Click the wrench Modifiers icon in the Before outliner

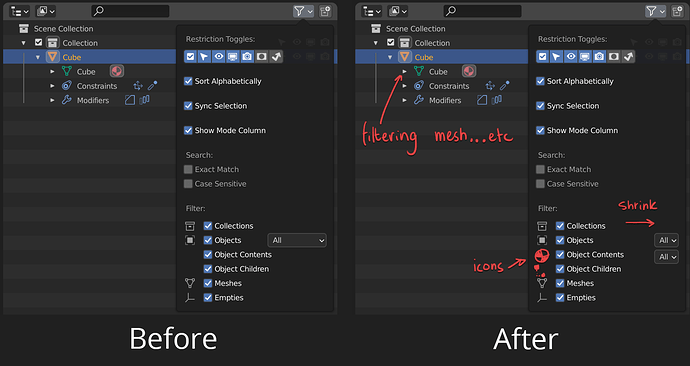66,100
